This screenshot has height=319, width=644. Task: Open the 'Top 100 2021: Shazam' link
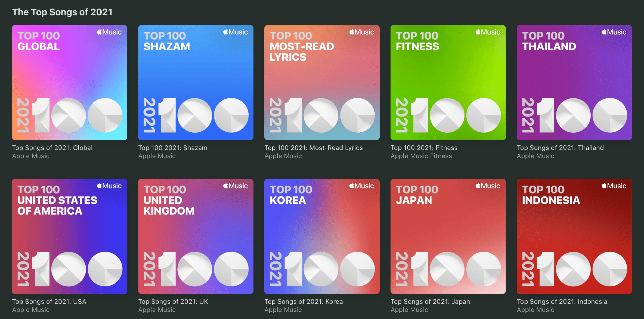[x=173, y=148]
